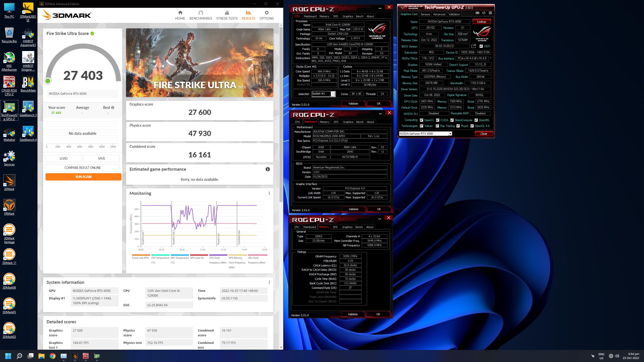This screenshot has height=362, width=644.
Task: Open the SPD tab in top CPU-Z window
Action: click(x=336, y=16)
